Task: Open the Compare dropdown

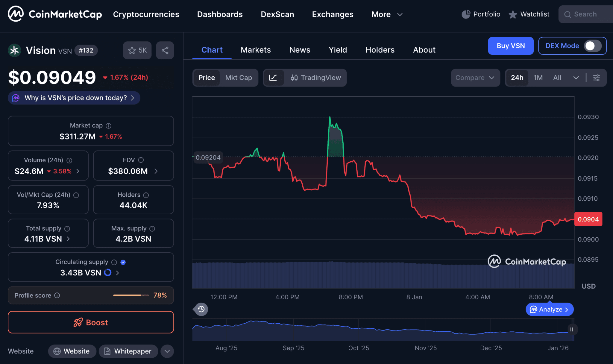Action: tap(475, 78)
